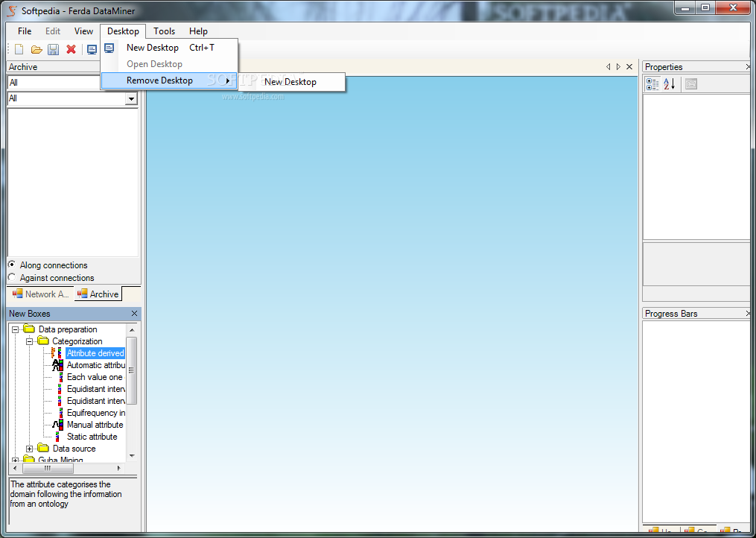Click the Data preparation folder icon

coord(29,329)
